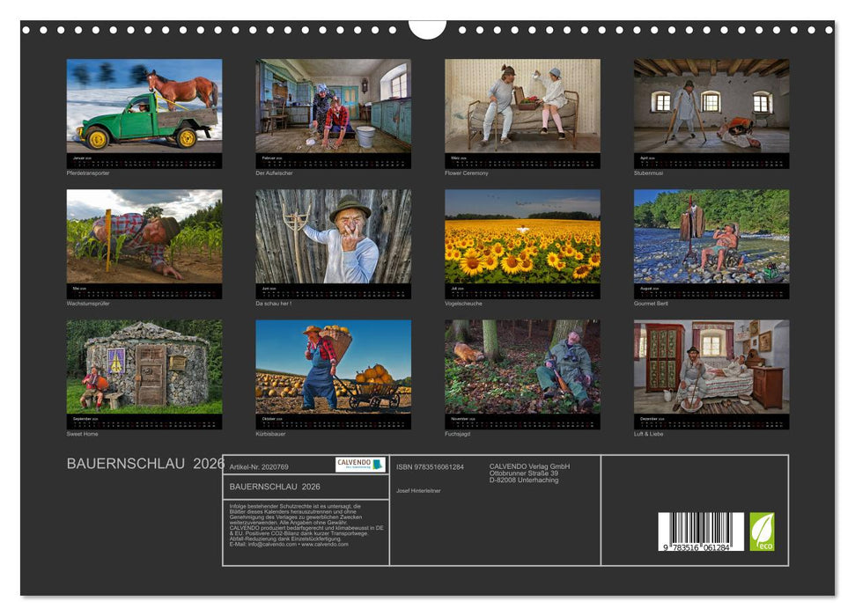Open the Flower Ceremony image

(x=522, y=106)
